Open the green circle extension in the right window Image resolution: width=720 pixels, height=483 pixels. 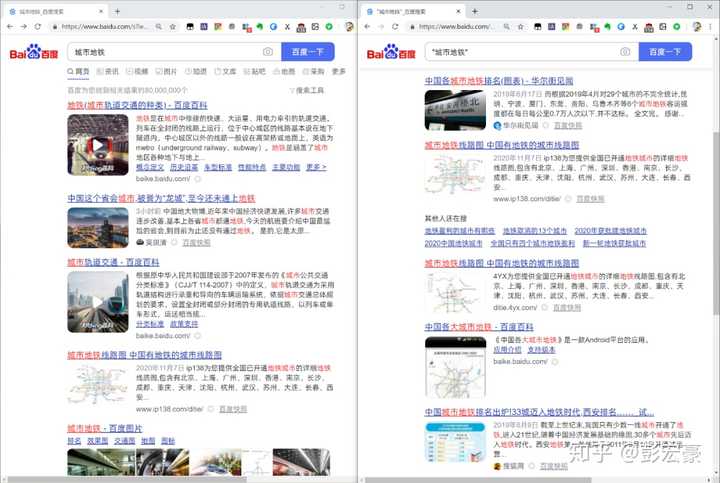coord(676,27)
